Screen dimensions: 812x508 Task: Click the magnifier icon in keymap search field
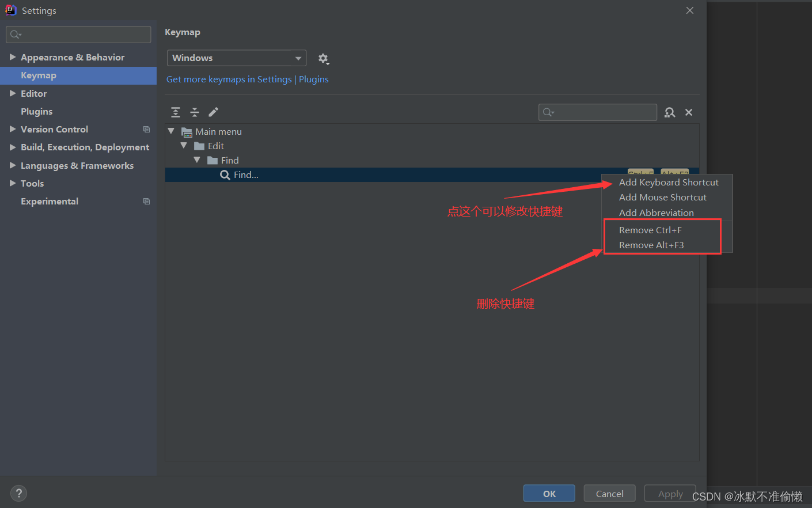click(x=548, y=112)
